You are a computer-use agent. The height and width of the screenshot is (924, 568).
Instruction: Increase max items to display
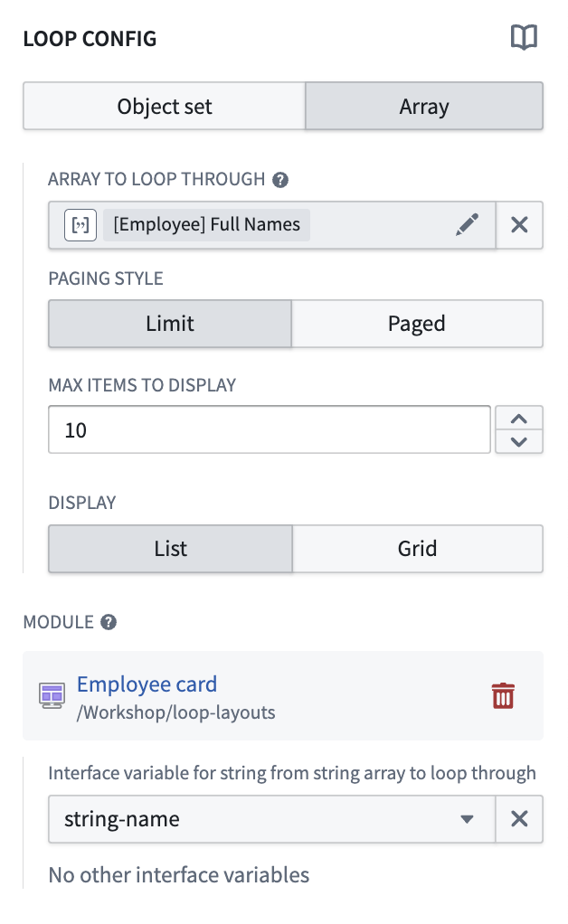(x=519, y=419)
